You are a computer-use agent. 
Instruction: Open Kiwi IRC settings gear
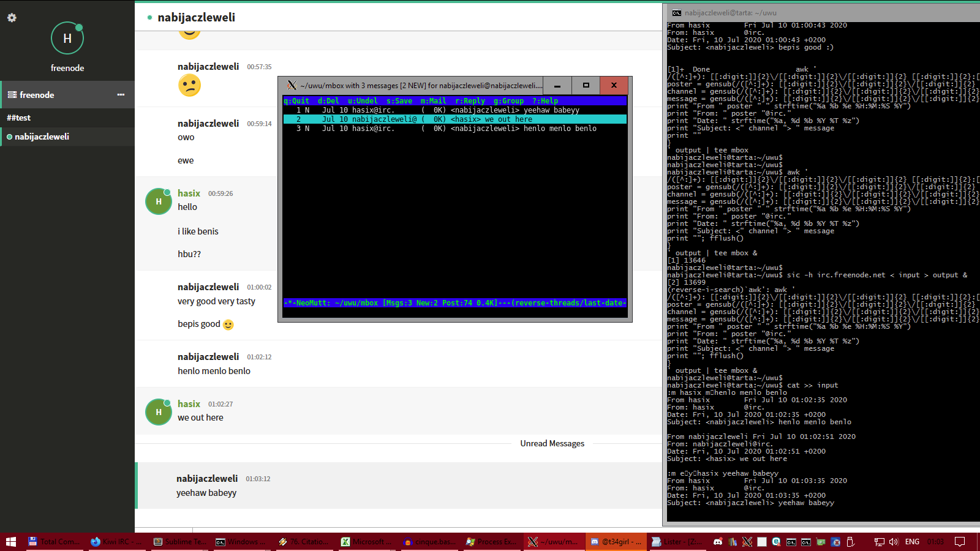[12, 18]
